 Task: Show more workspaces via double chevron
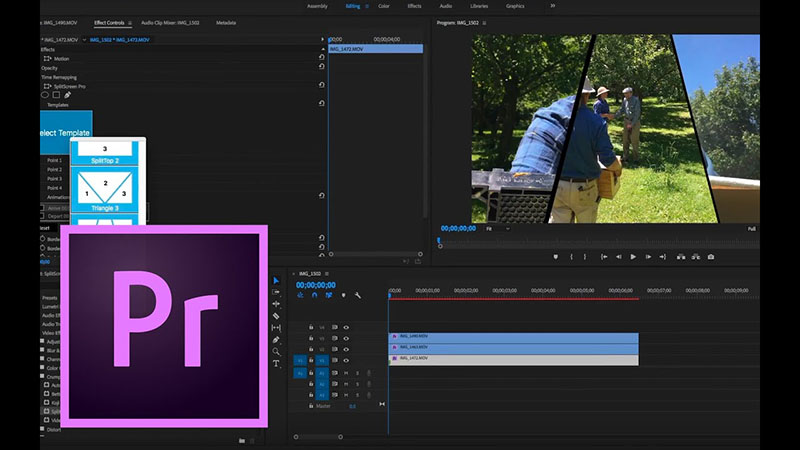click(553, 6)
